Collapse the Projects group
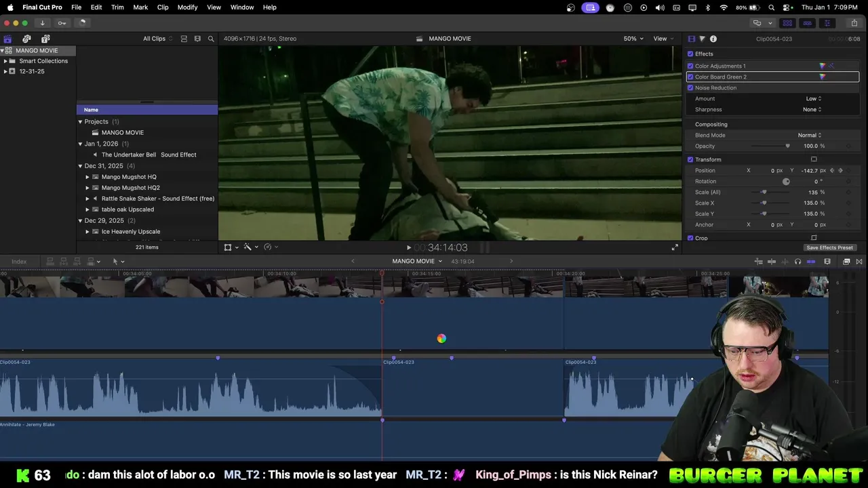868x488 pixels. [80, 122]
